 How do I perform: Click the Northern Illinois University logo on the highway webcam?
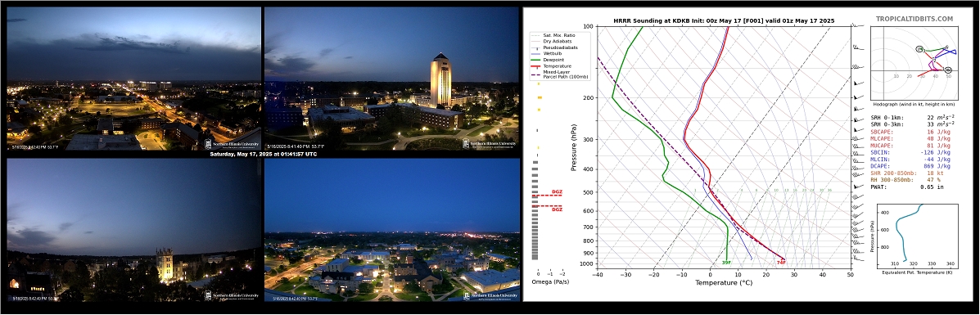click(232, 144)
